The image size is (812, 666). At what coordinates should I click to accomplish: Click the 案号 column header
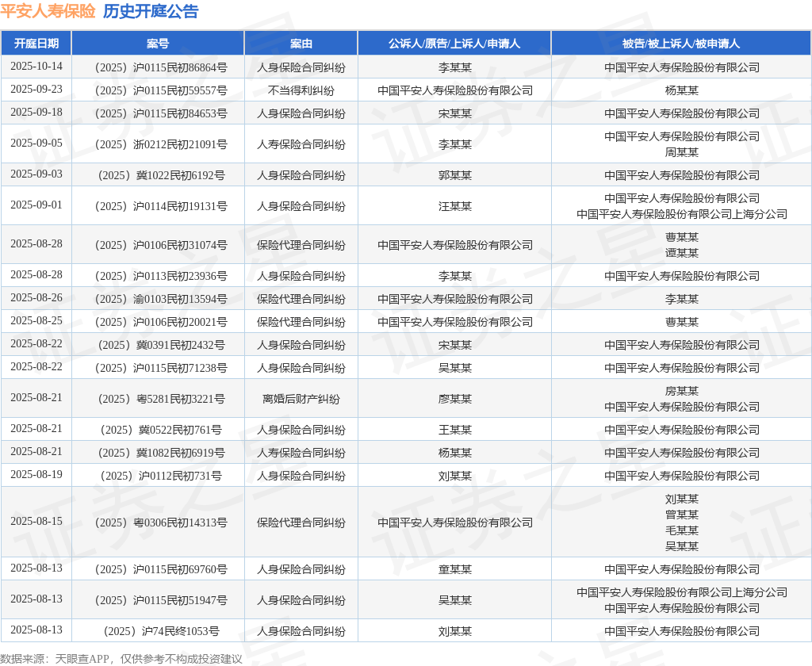pos(158,44)
